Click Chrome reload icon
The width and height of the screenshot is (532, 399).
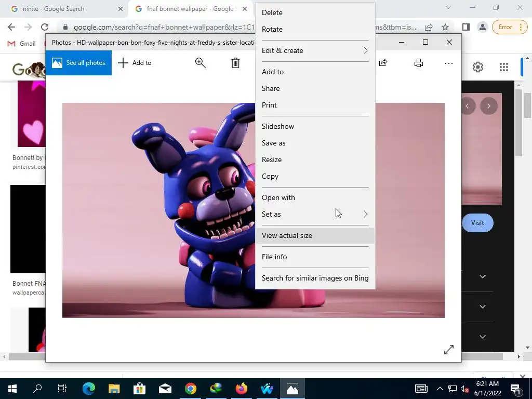click(x=45, y=27)
